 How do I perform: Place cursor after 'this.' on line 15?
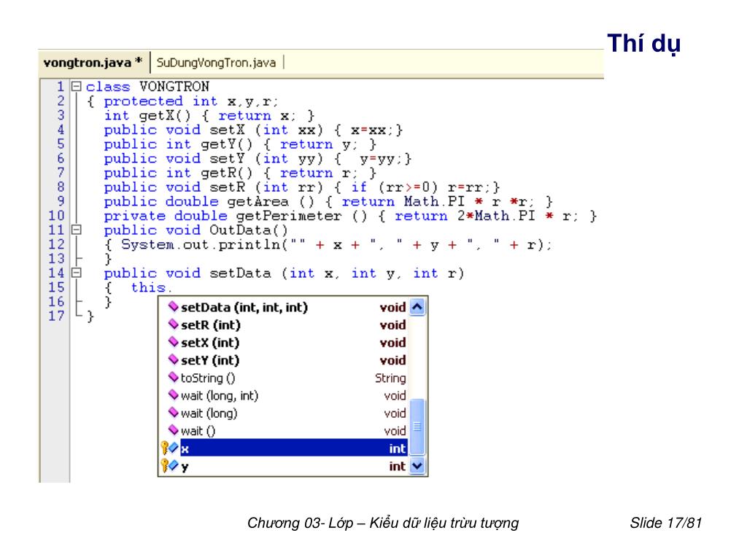coord(172,287)
